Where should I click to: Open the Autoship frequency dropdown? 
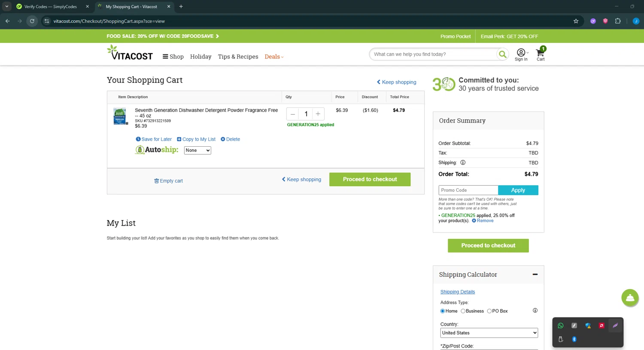point(197,150)
